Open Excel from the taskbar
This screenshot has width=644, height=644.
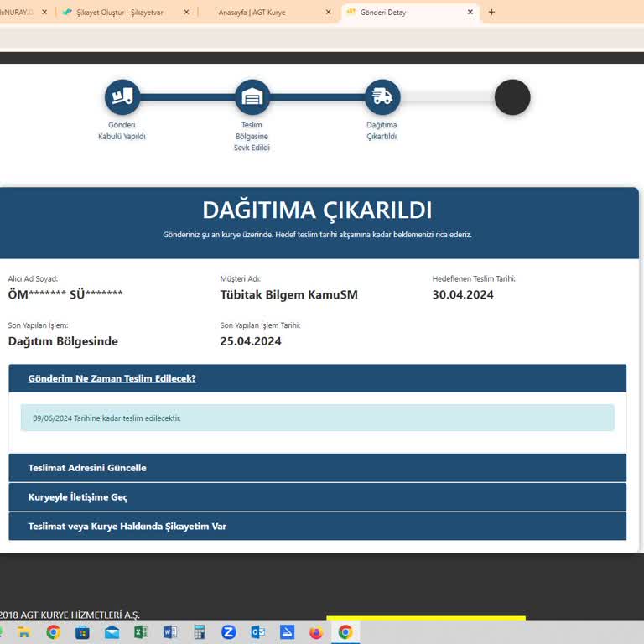[141, 632]
